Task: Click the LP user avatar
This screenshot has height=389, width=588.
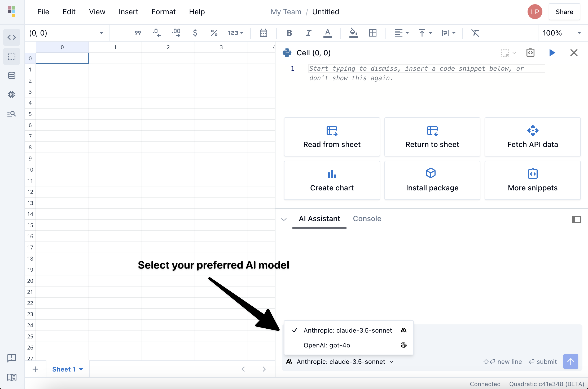Action: click(535, 12)
